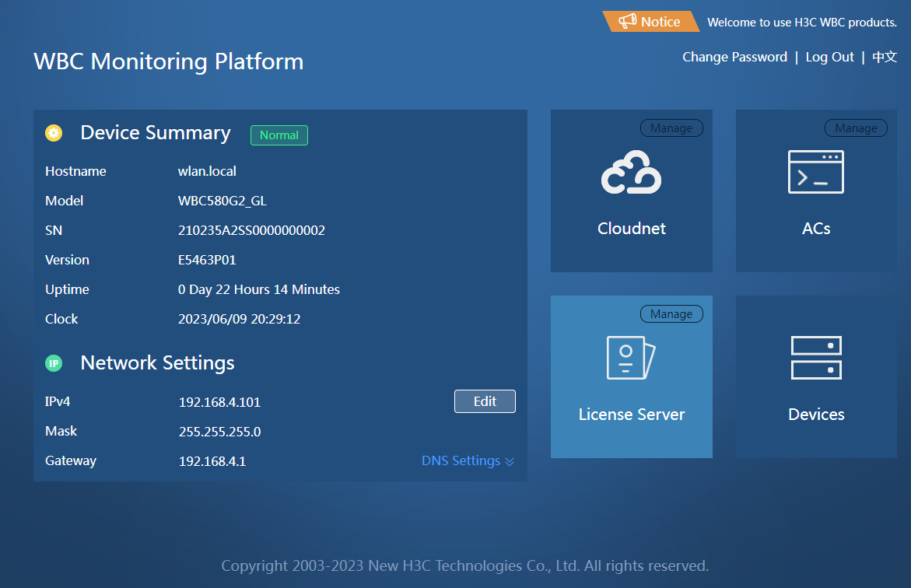This screenshot has width=911, height=588.
Task: Click the version value E5463P01
Action: point(207,261)
